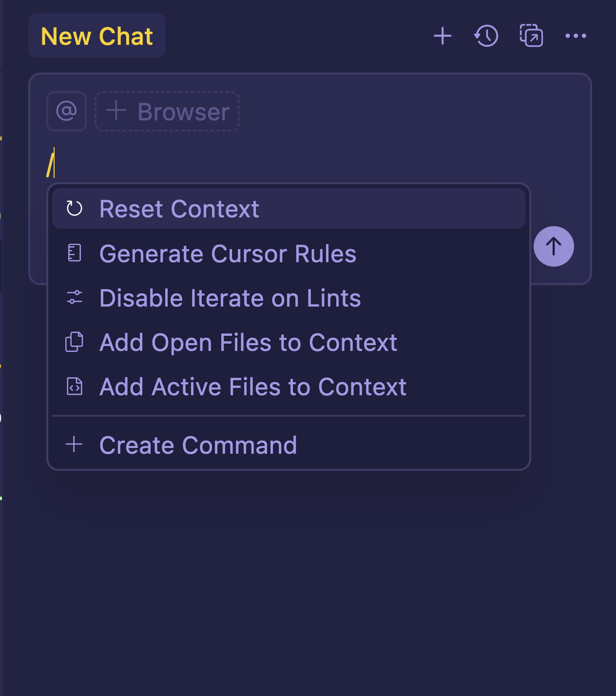Screen dimensions: 616x696
Task: Open a new chat with the plus icon
Action: coord(443,36)
